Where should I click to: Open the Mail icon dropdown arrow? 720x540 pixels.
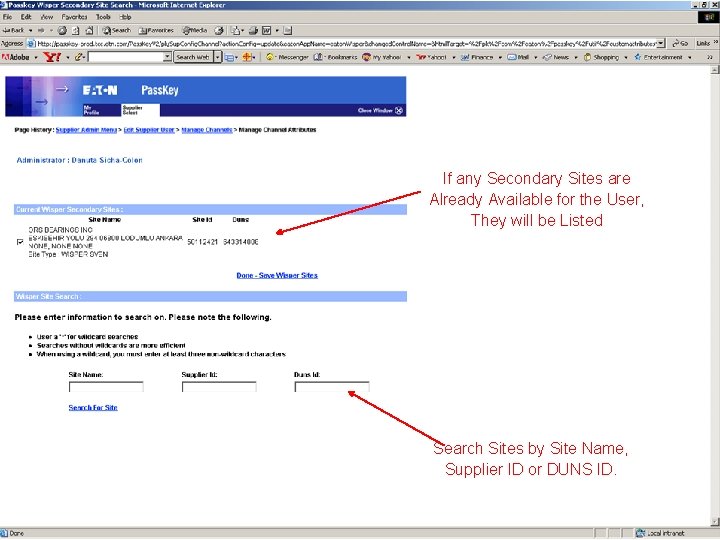coord(242,30)
